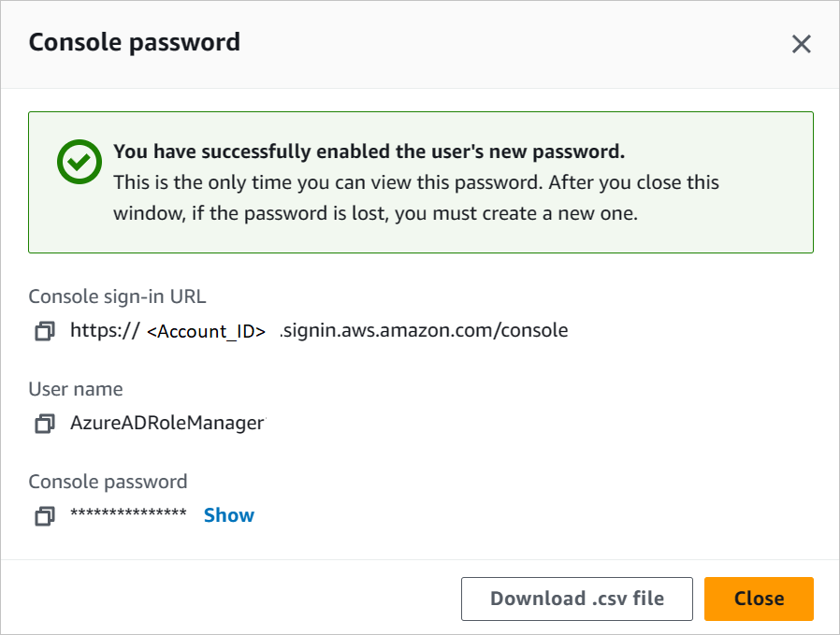Click the copy icon beside the masked password

point(44,515)
